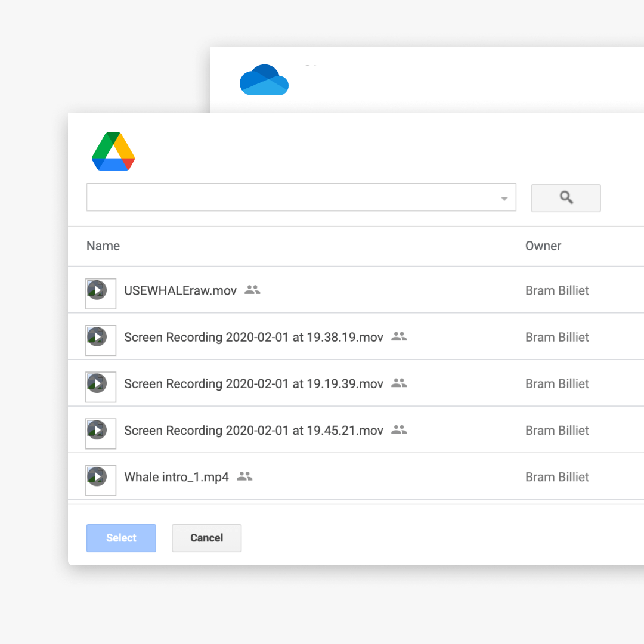Viewport: 644px width, 644px height.
Task: Select the USEWHALEraw.mov file name
Action: (180, 291)
